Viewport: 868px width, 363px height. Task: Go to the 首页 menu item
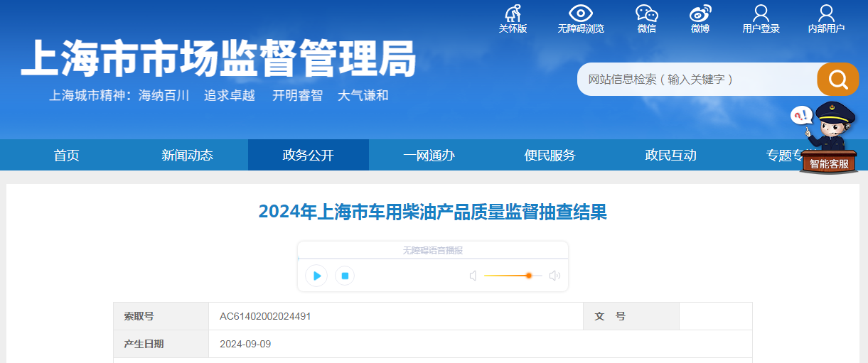click(x=67, y=155)
